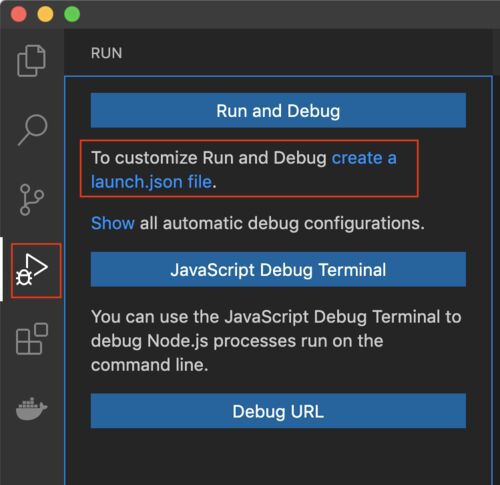Open the Source Control branch icon

click(32, 199)
